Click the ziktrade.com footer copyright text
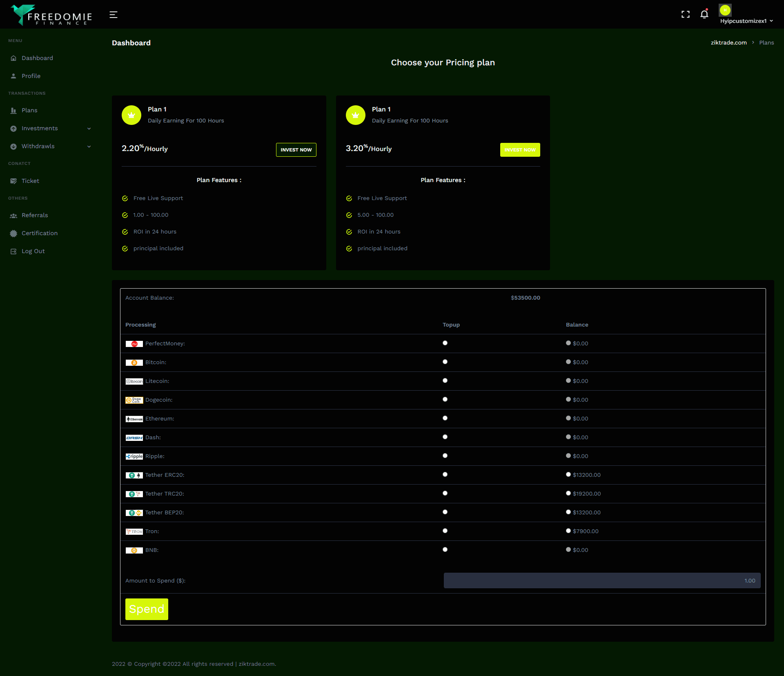The width and height of the screenshot is (784, 676). click(194, 664)
